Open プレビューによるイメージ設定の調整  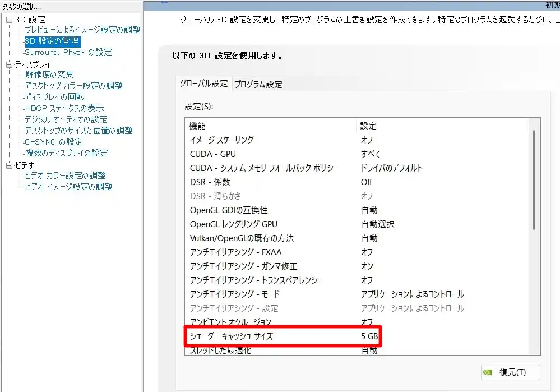[82, 30]
